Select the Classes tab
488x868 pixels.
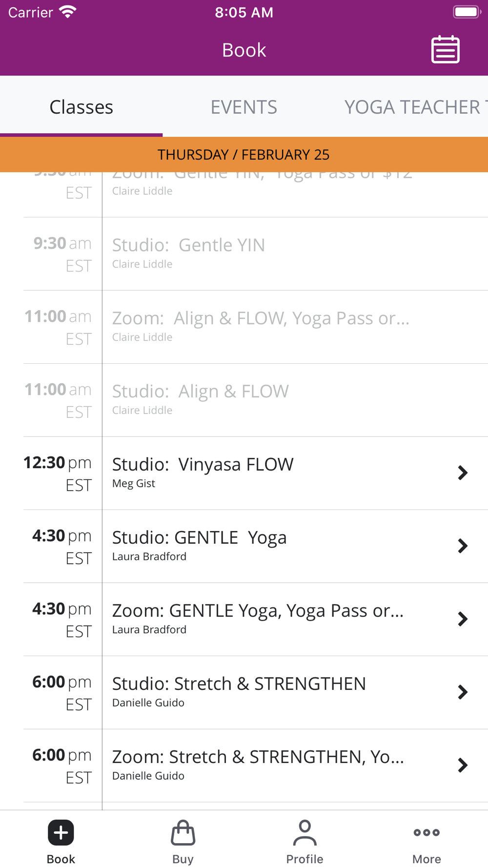[x=81, y=107]
